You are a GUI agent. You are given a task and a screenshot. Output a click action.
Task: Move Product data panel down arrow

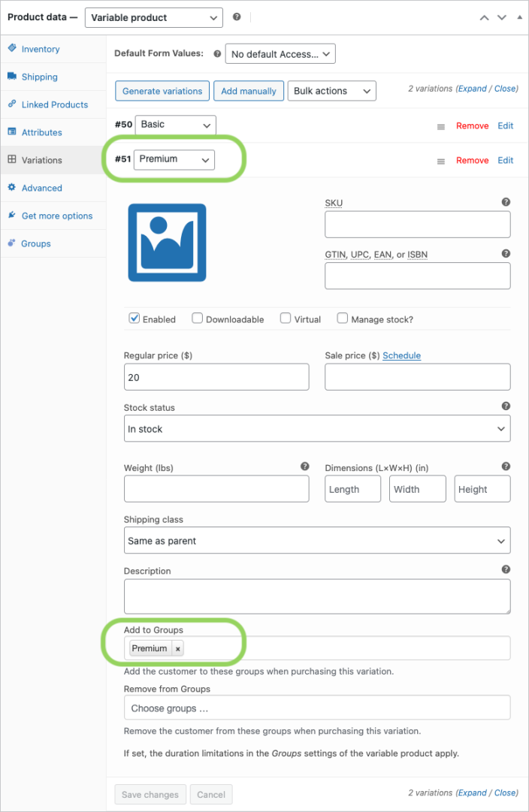[502, 17]
